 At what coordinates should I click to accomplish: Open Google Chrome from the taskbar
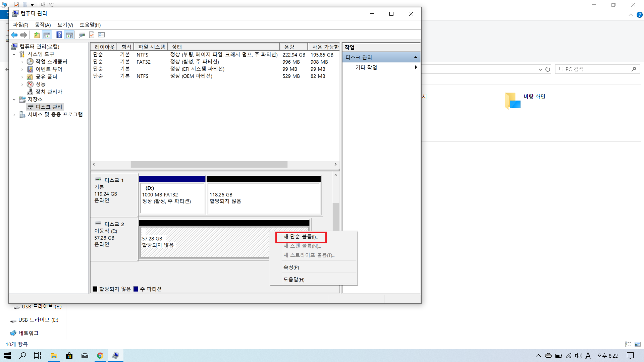click(x=100, y=356)
